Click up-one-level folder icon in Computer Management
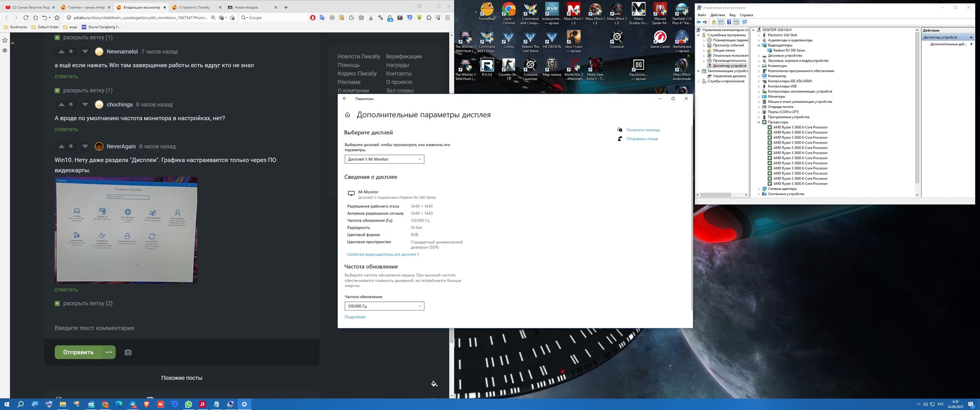The width and height of the screenshot is (980, 410). point(714,22)
